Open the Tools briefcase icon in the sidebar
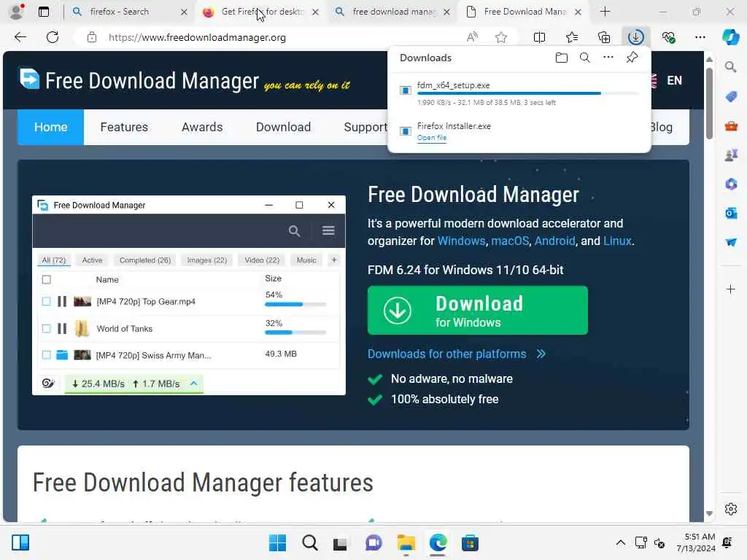This screenshot has width=747, height=560. click(x=731, y=125)
